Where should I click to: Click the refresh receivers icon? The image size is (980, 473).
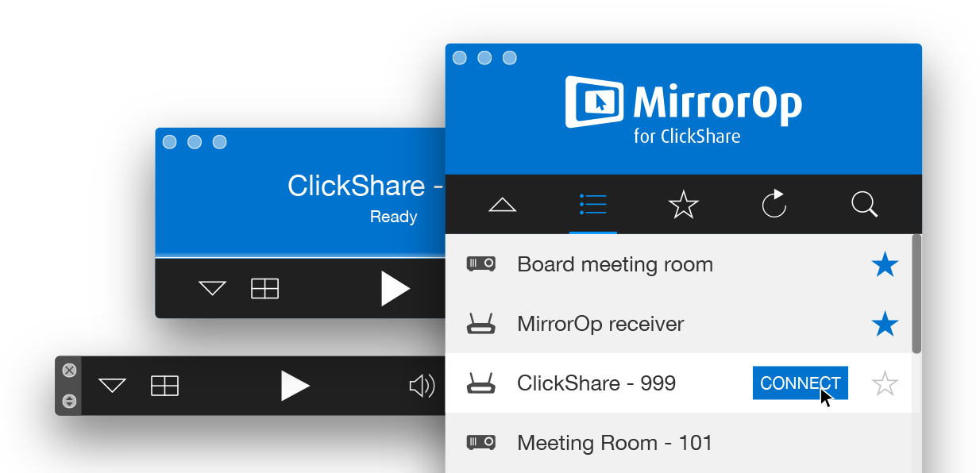point(774,205)
